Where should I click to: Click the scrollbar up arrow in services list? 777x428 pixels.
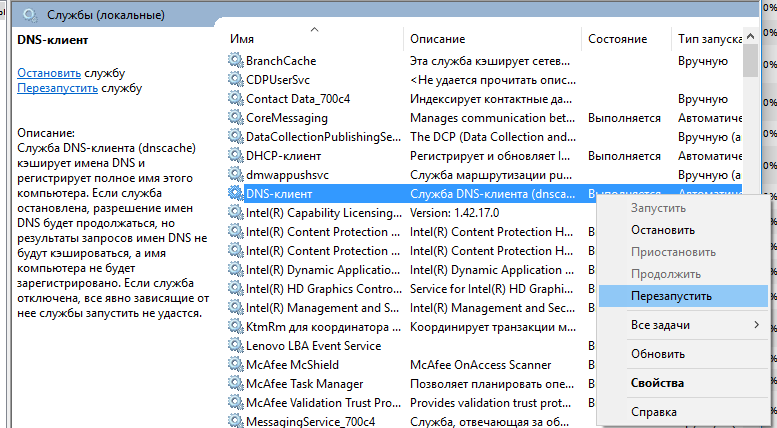pos(750,36)
